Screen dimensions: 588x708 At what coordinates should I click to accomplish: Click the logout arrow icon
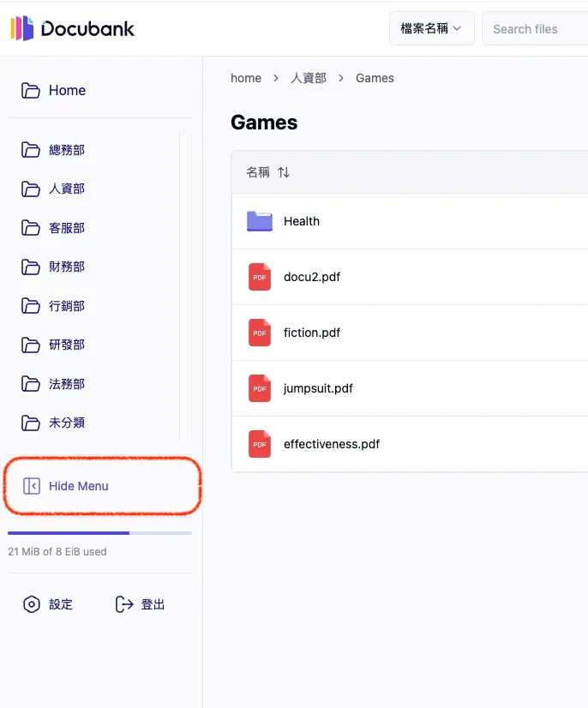(x=124, y=604)
